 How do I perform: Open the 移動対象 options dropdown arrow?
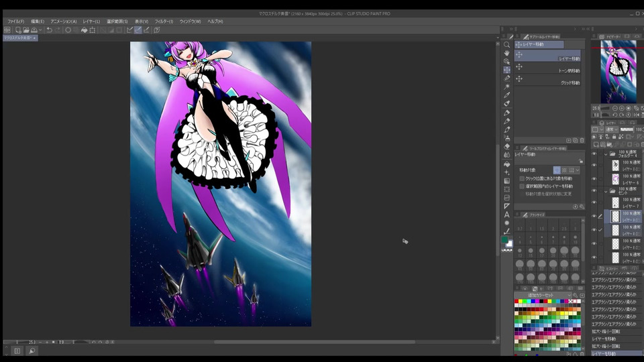click(x=578, y=170)
